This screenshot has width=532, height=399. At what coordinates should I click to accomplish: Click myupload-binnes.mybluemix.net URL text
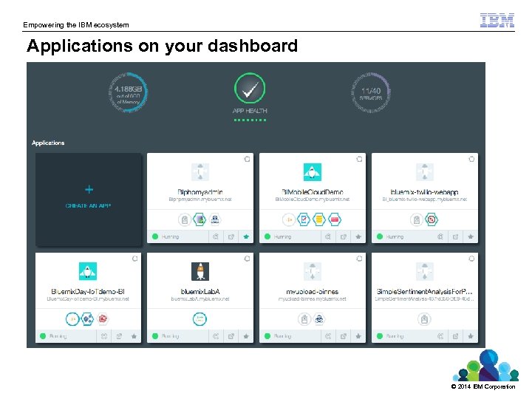(x=312, y=299)
